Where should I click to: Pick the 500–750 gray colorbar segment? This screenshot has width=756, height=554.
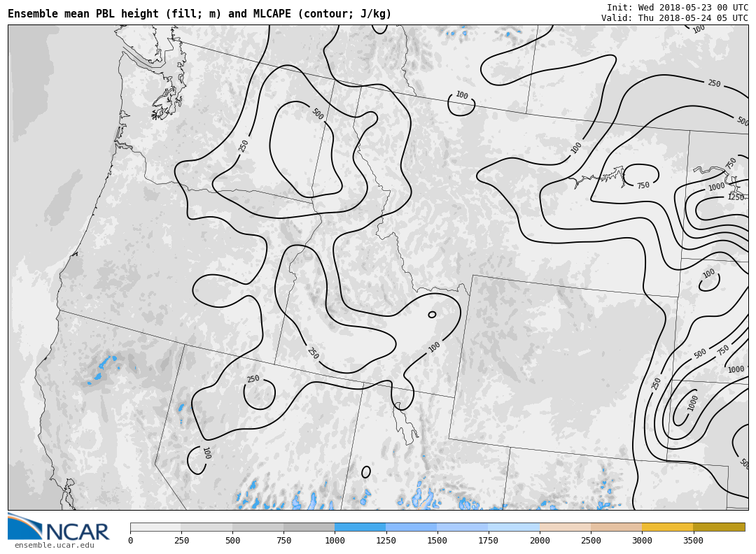[258, 527]
